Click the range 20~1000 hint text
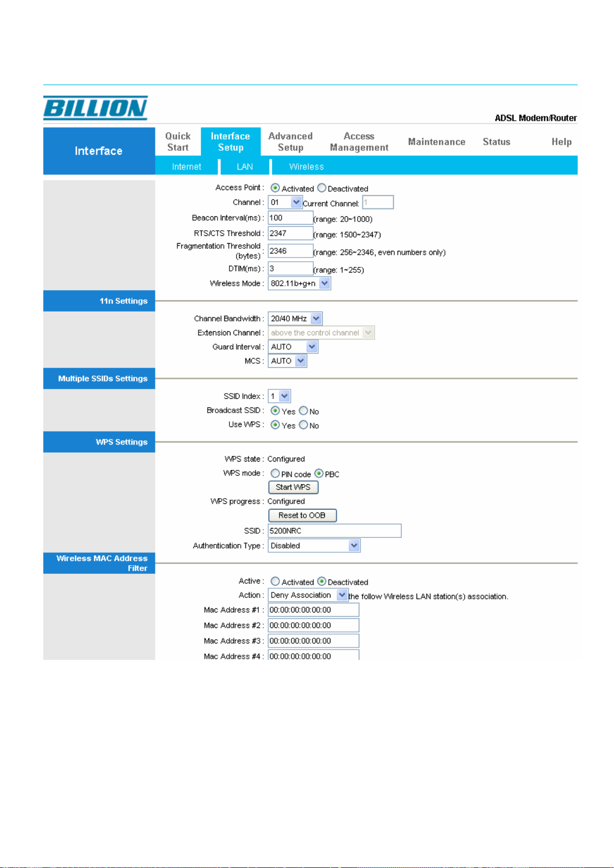The height and width of the screenshot is (868, 614). coord(343,219)
